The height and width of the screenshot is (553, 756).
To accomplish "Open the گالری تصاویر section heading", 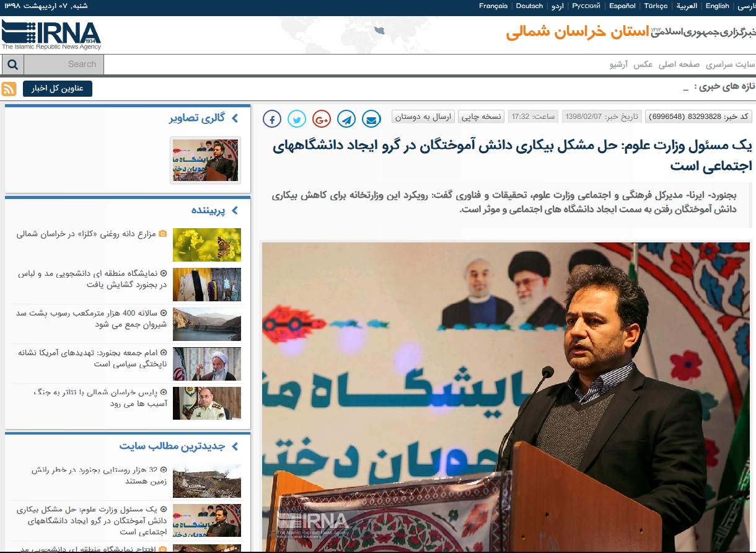I will click(x=196, y=118).
